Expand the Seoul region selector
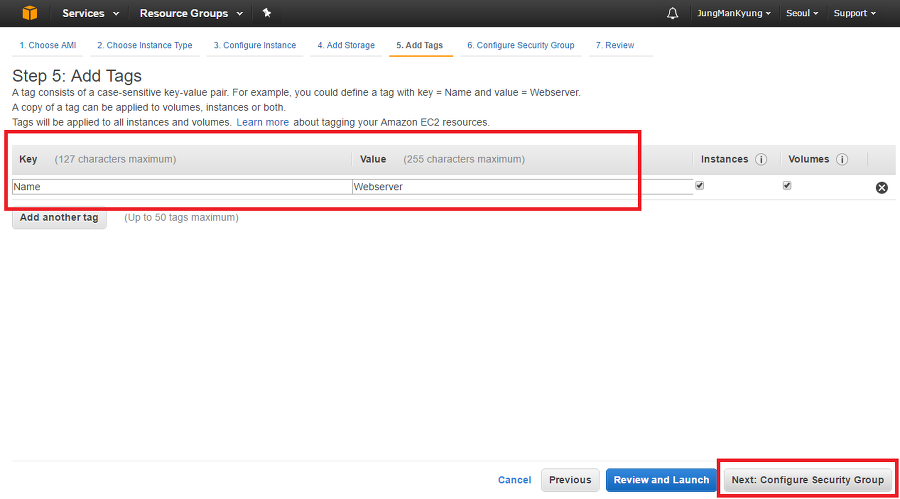 (801, 13)
